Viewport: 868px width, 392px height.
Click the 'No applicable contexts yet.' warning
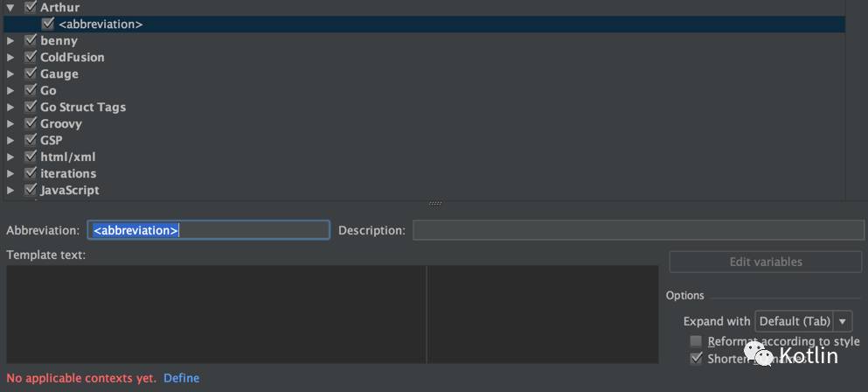click(81, 378)
